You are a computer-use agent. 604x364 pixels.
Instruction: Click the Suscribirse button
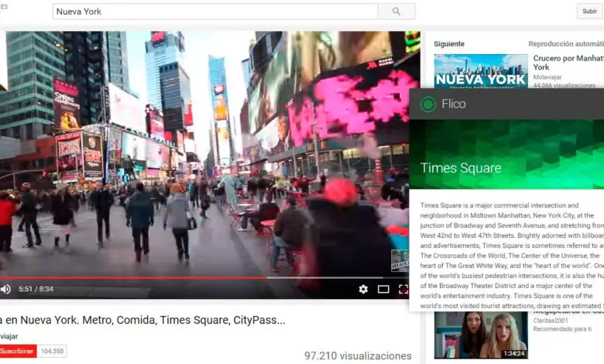(17, 351)
